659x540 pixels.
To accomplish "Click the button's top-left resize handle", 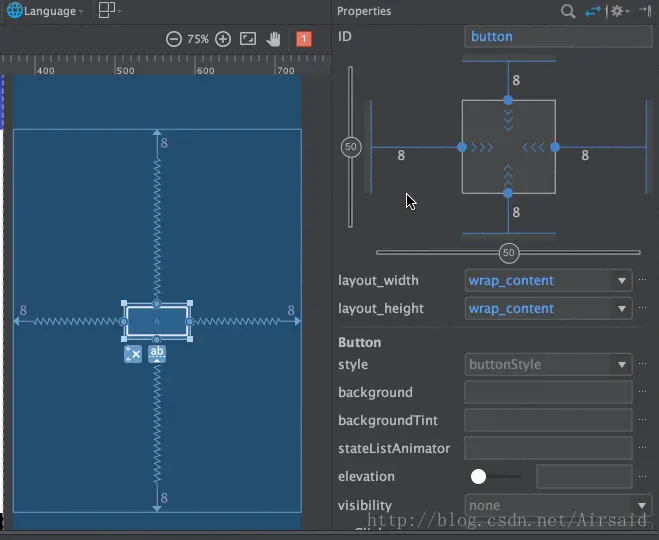I will tap(124, 303).
